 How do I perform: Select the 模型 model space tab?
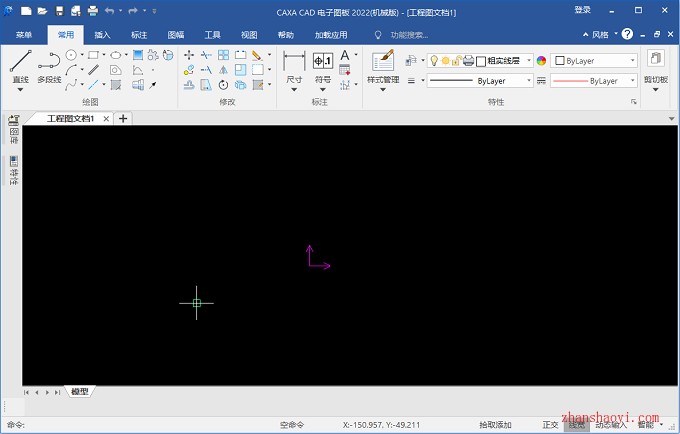80,392
